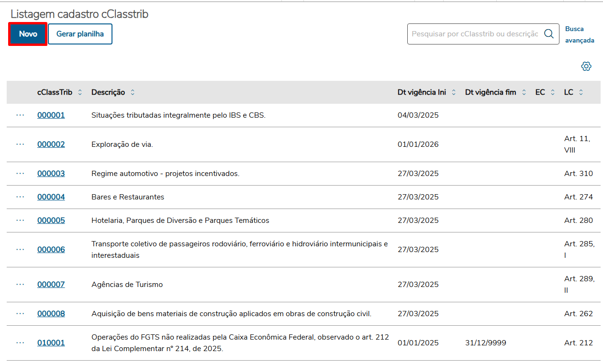Viewport: 603px width, 364px height.
Task: Open ellipsis menu for row 000005
Action: point(20,221)
